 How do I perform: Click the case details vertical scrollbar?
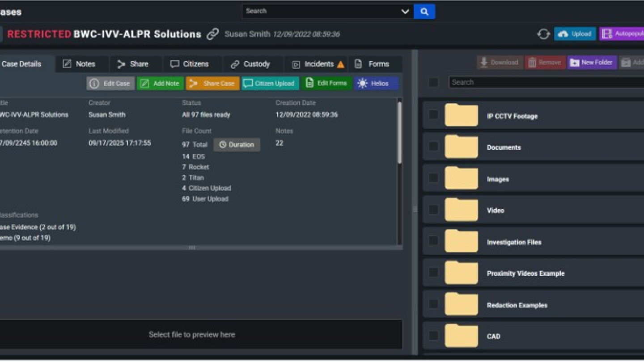399,133
